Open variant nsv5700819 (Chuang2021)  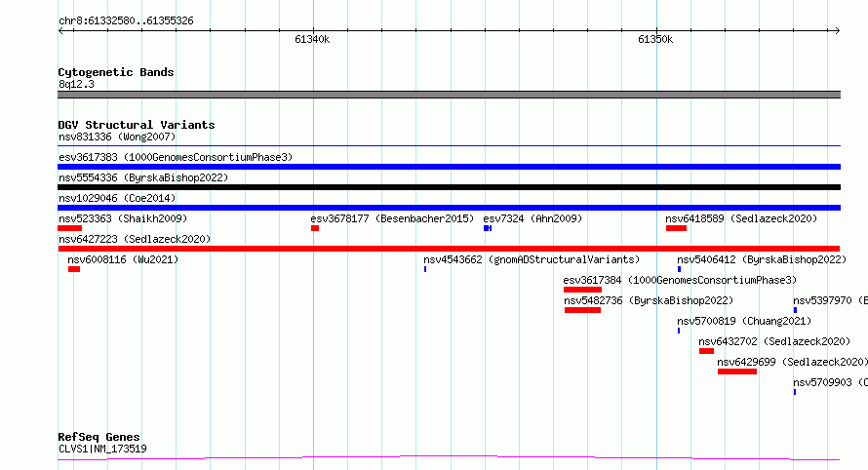point(744,321)
